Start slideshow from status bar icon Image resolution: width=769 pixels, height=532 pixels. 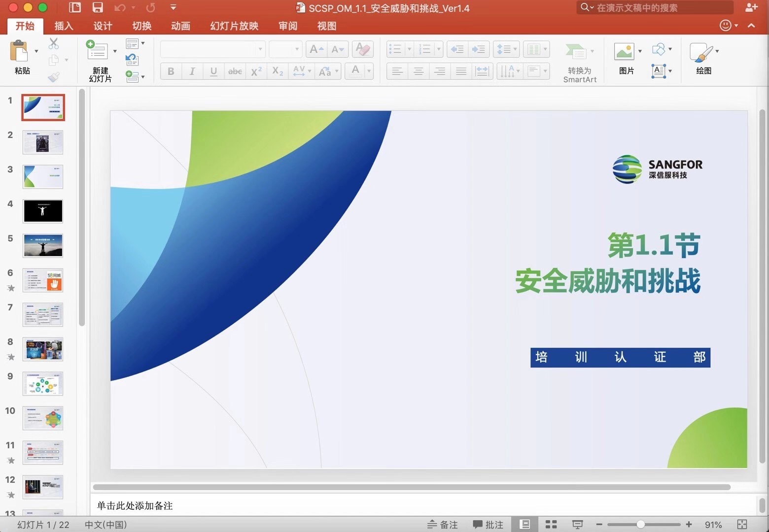pyautogui.click(x=577, y=524)
